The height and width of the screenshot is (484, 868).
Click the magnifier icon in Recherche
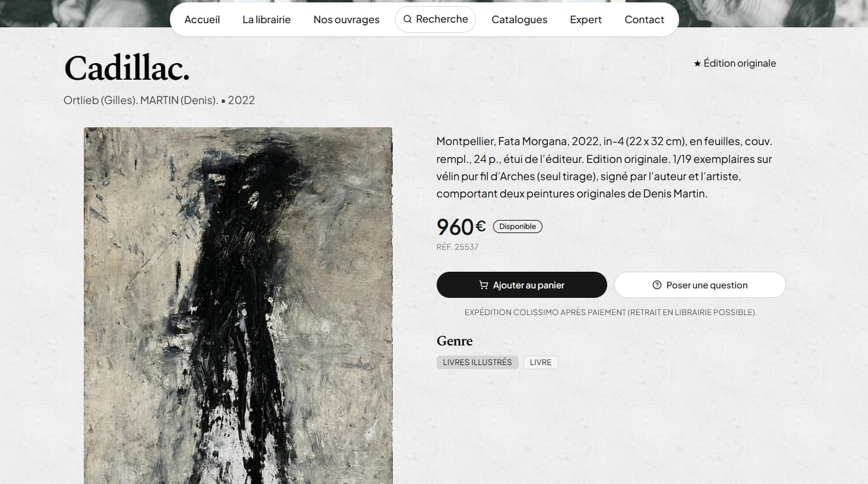point(408,19)
